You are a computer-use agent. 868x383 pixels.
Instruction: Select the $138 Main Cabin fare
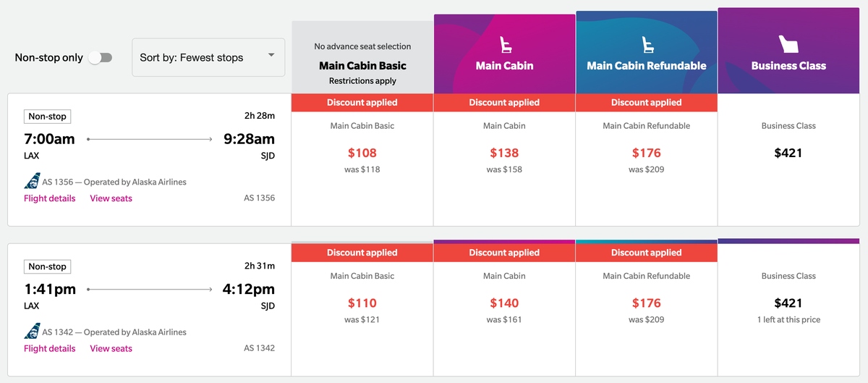[x=504, y=160]
